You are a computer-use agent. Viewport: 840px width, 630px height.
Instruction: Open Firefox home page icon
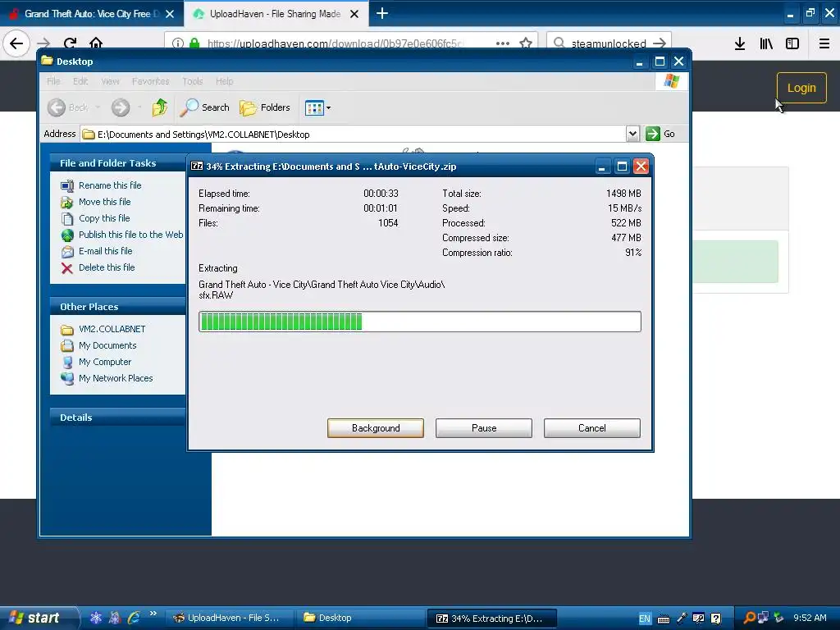tap(96, 43)
